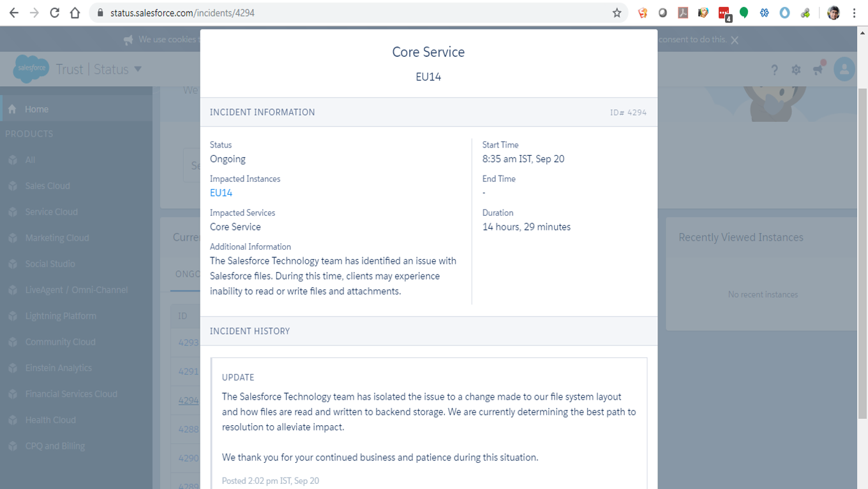Open the user account avatar on Trust header
868x489 pixels.
click(844, 70)
